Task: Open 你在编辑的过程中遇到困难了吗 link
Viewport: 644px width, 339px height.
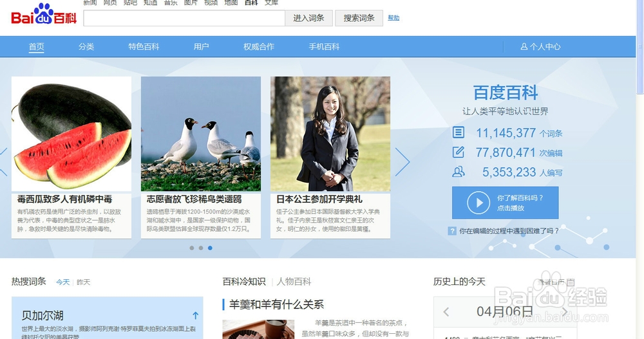Action: [x=509, y=231]
